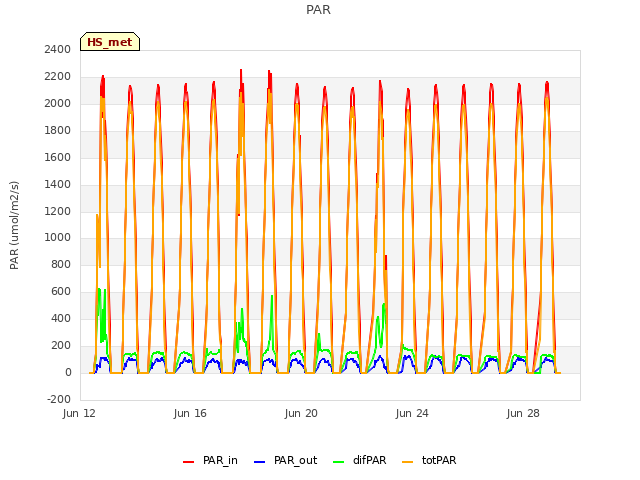This screenshot has width=640, height=480.
Task: Click the -200 y-axis tick label
Action: (x=59, y=399)
